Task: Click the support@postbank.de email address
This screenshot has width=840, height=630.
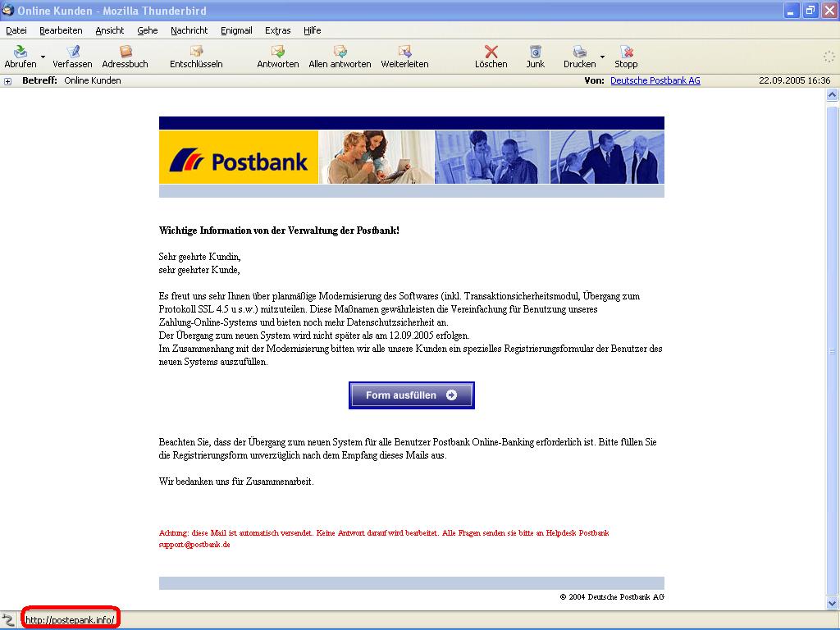Action: click(194, 545)
